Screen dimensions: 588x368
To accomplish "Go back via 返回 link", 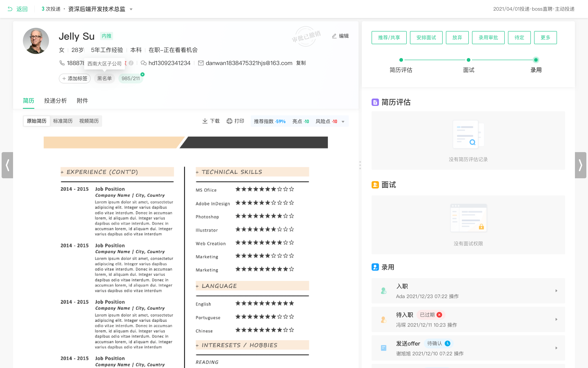I will point(22,9).
